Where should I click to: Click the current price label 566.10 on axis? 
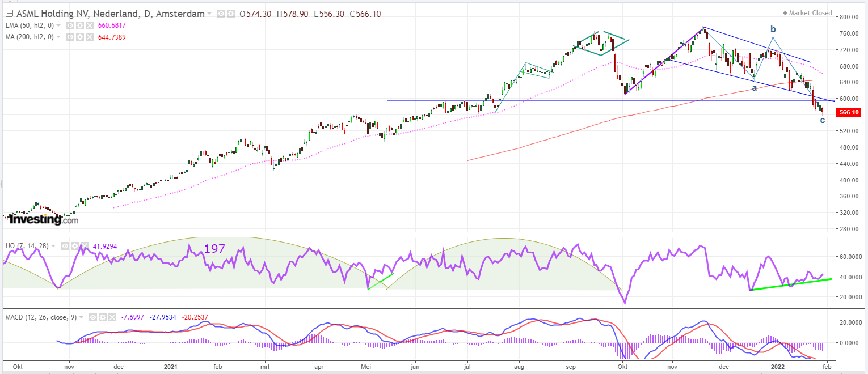tap(849, 112)
